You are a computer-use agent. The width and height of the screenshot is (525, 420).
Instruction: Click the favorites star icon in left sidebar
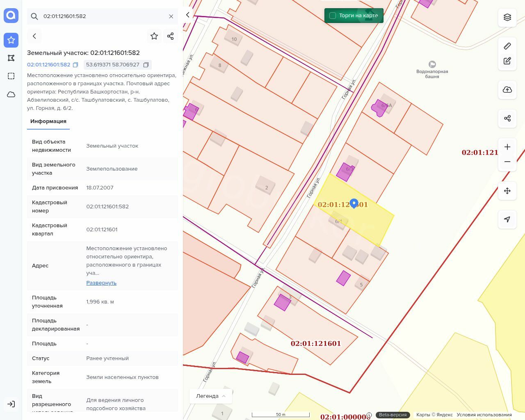11,40
